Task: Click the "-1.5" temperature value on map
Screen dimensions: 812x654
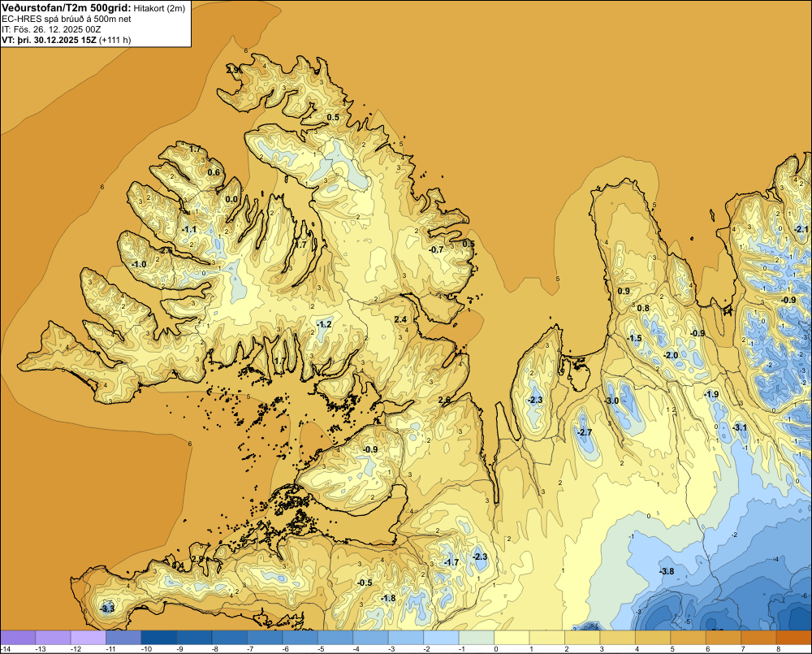Action: coord(634,338)
